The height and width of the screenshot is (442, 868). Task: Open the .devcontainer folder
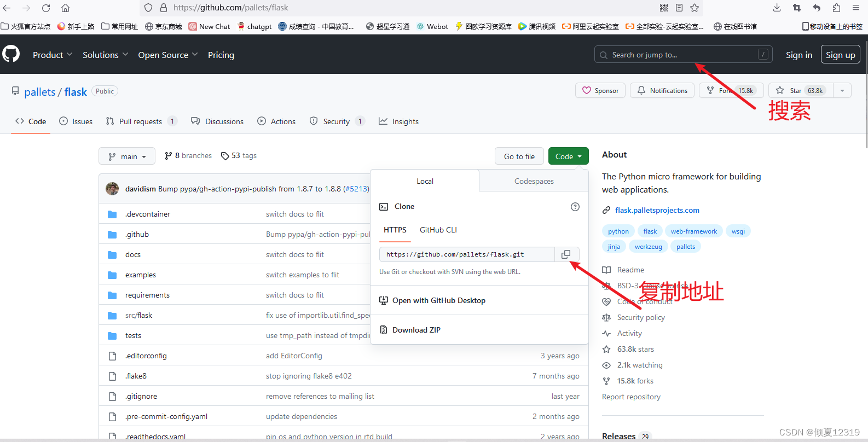(x=148, y=214)
